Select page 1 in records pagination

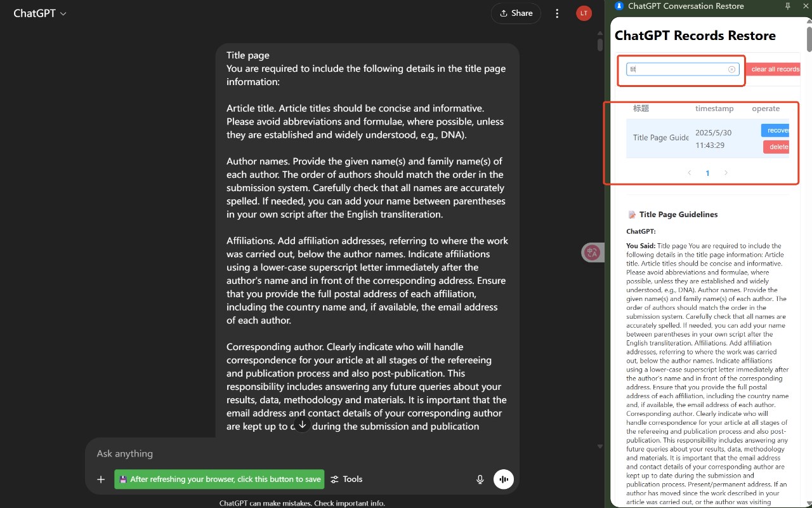707,173
